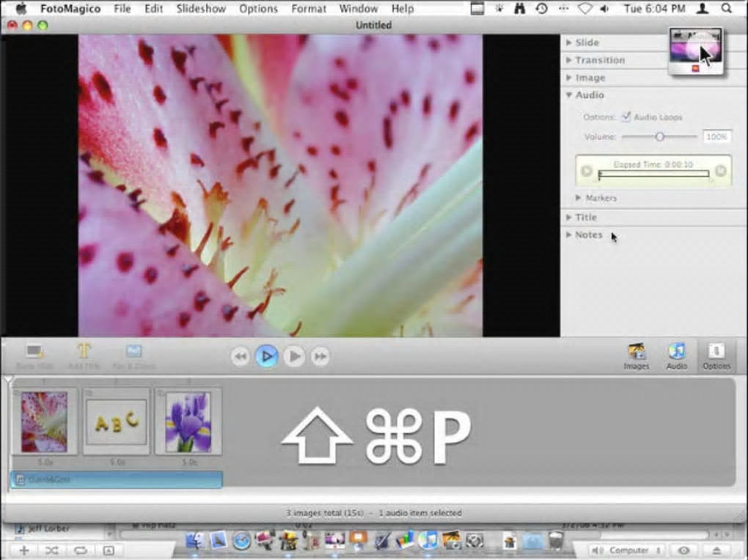
Task: Click the volume speaker menu bar icon
Action: coord(604,9)
